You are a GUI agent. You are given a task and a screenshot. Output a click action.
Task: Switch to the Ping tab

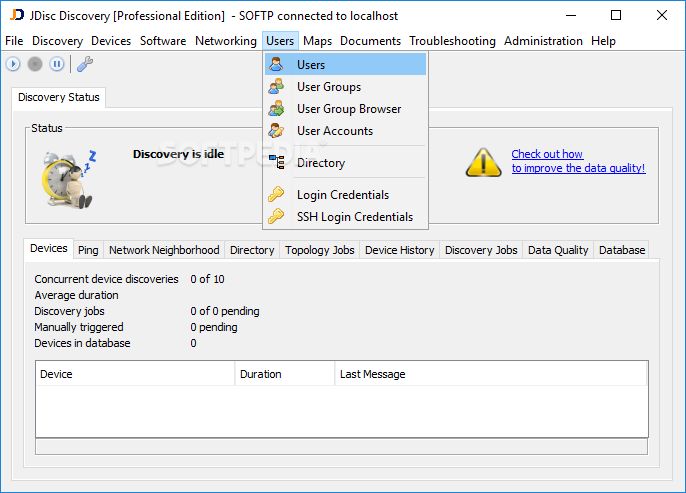click(88, 250)
